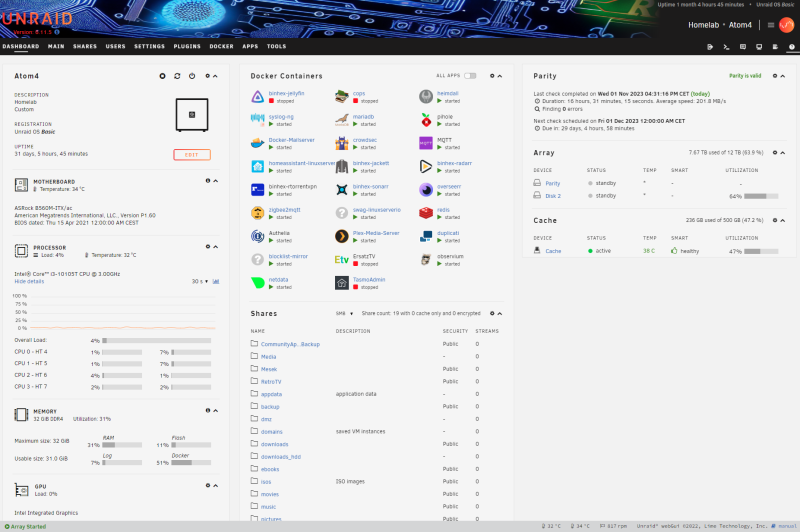This screenshot has width=800, height=532.
Task: Open the Authelia container icon
Action: (x=258, y=236)
